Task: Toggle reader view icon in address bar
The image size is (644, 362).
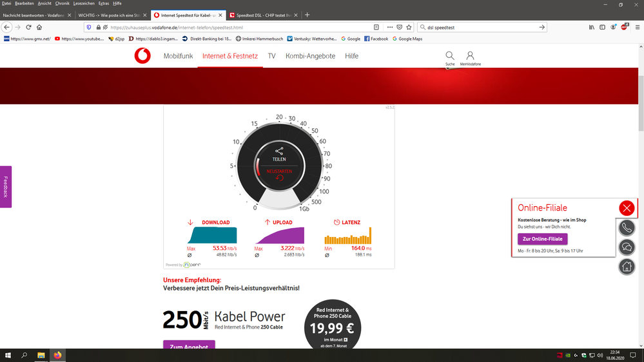Action: tap(376, 28)
